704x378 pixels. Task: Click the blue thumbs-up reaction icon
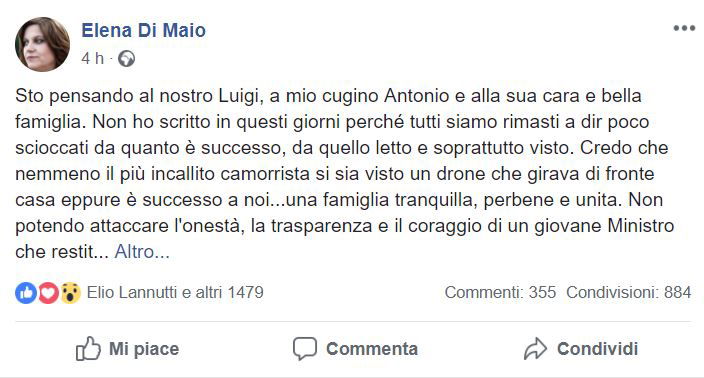point(26,293)
